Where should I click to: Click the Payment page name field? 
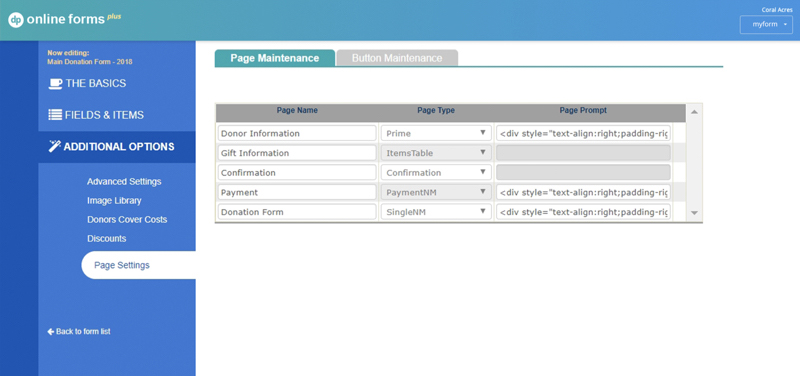[297, 192]
